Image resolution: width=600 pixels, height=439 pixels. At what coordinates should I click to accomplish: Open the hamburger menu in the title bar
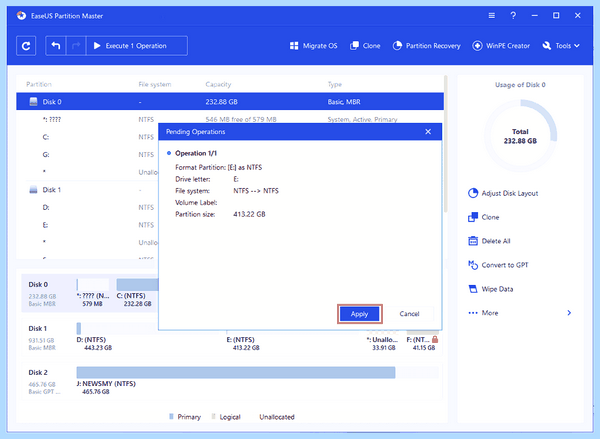(492, 16)
